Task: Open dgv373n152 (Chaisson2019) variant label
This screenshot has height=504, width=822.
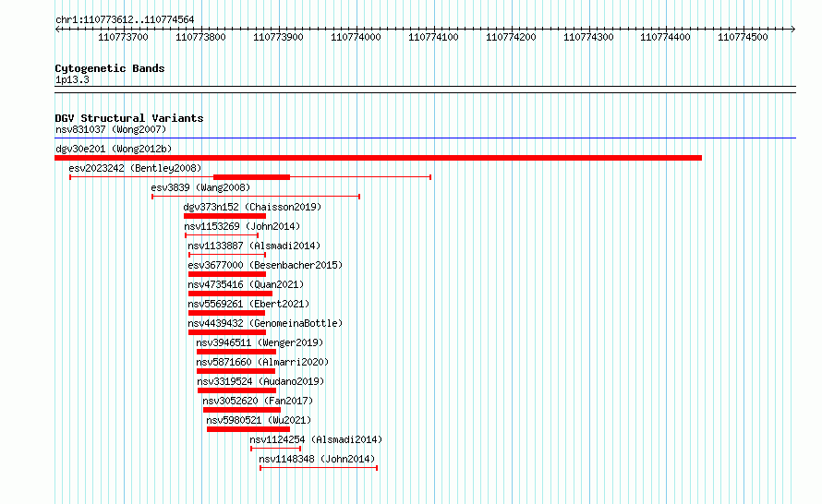Action: (x=252, y=207)
